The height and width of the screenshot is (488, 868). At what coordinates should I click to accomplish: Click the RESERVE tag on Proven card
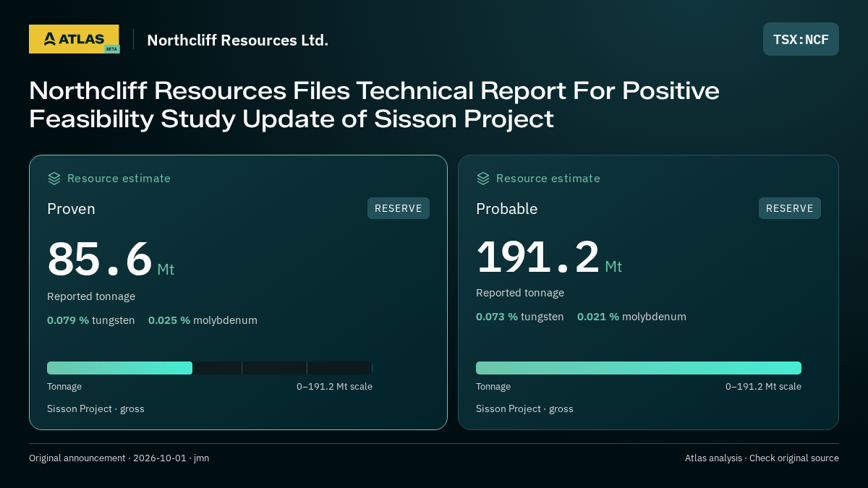(x=399, y=208)
